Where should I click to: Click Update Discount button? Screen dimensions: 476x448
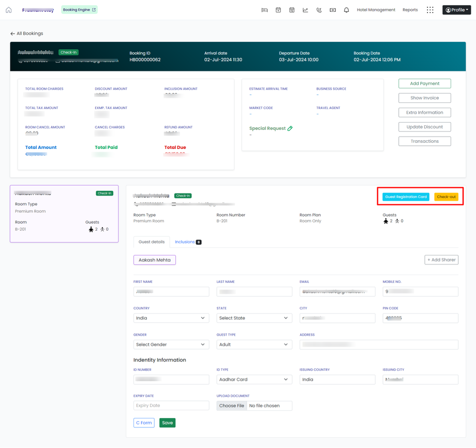pyautogui.click(x=424, y=127)
